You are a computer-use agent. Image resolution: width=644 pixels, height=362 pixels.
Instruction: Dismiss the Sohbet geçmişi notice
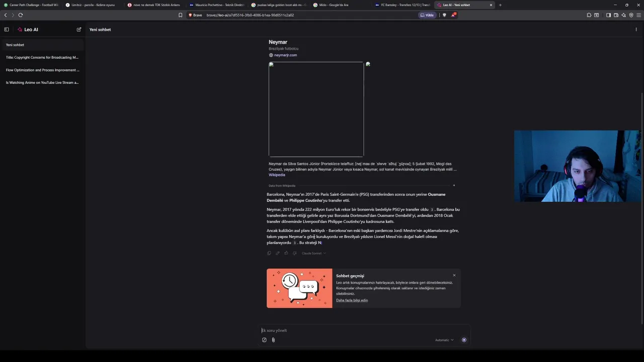(x=454, y=275)
